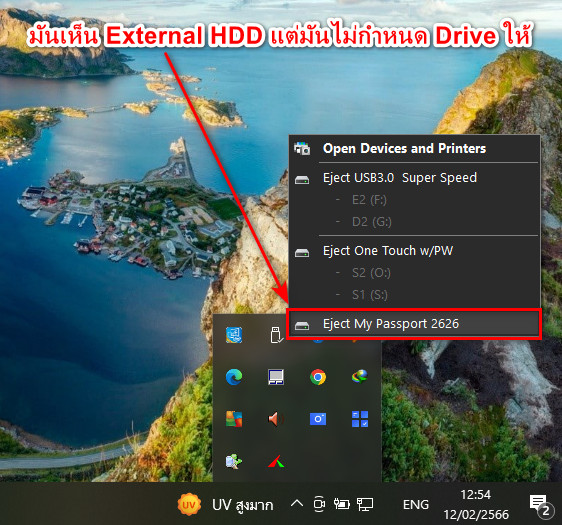The height and width of the screenshot is (525, 562).
Task: Click the AVG antivirus tray icon
Action: (x=234, y=419)
